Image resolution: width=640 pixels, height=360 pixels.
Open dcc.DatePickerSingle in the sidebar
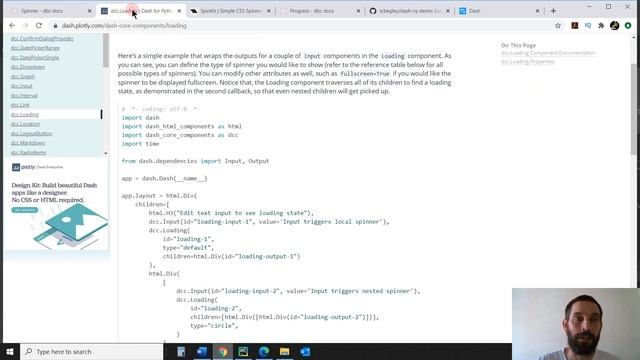pos(35,58)
